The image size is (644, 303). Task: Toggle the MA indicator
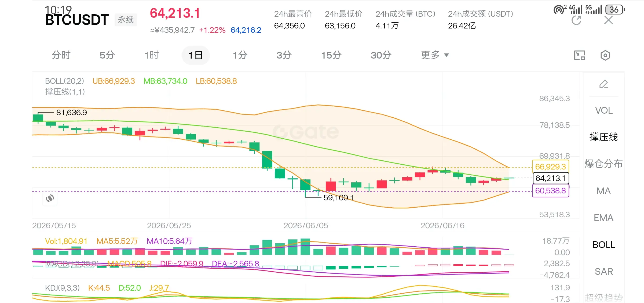(604, 191)
